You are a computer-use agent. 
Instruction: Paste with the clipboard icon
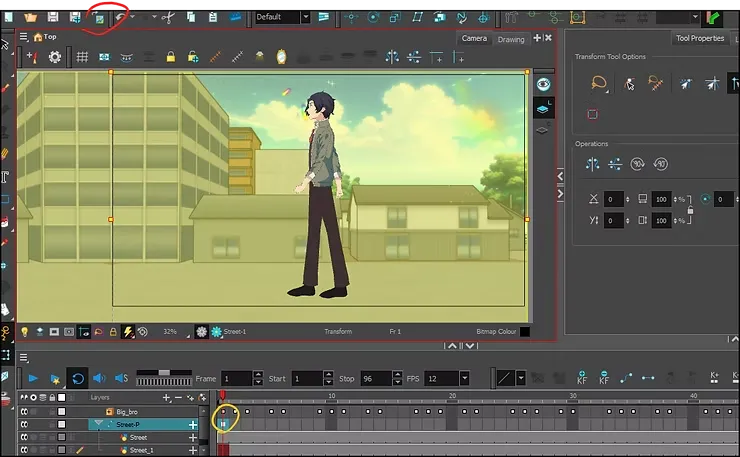tap(213, 17)
